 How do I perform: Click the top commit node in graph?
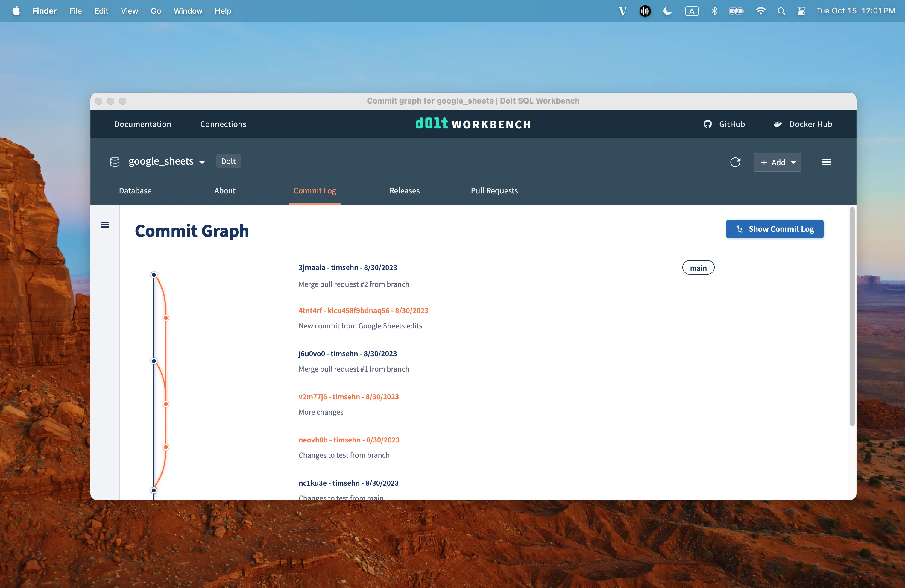[154, 275]
